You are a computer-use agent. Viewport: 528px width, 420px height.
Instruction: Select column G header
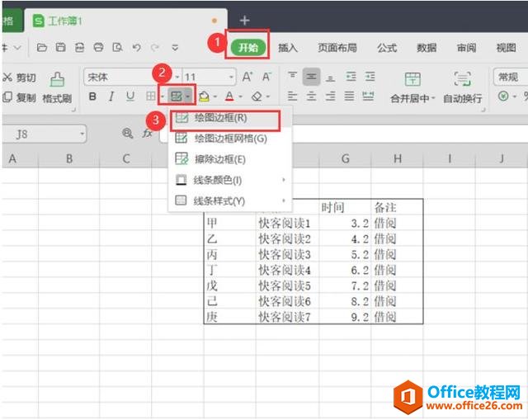[345, 158]
